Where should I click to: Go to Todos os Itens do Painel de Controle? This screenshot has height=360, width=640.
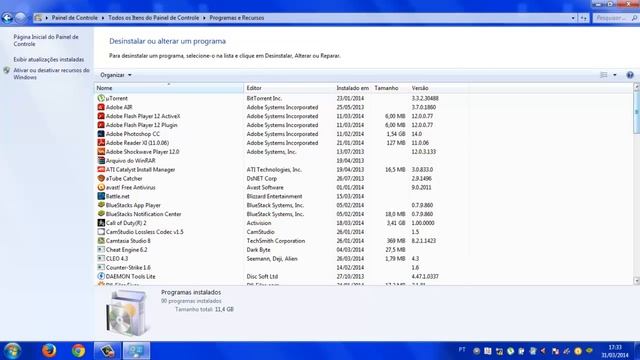click(x=153, y=18)
